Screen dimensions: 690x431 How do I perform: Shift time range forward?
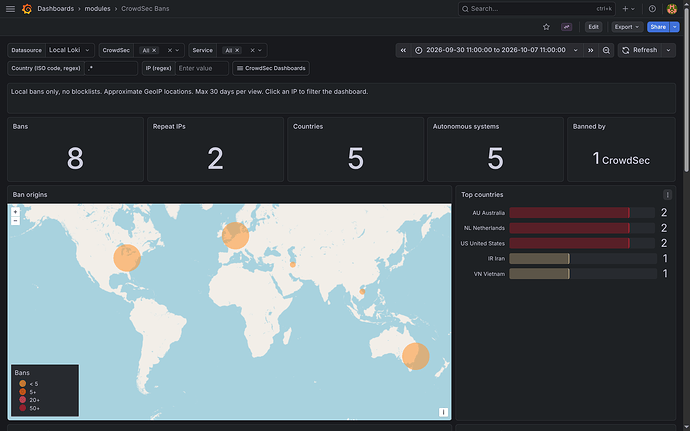click(x=591, y=50)
